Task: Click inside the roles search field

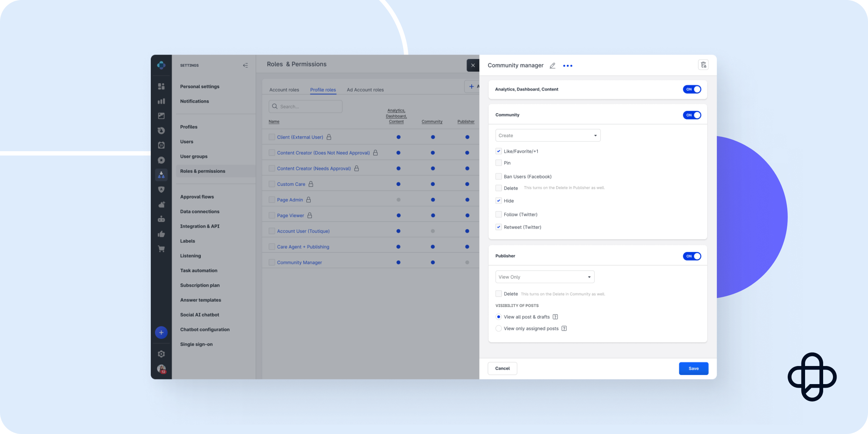Action: point(305,106)
